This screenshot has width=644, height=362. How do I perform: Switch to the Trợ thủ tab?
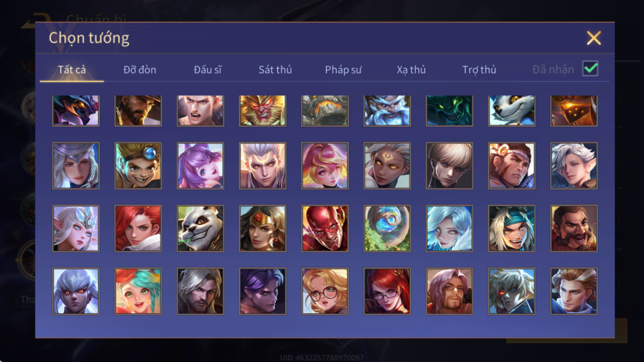[x=479, y=70]
